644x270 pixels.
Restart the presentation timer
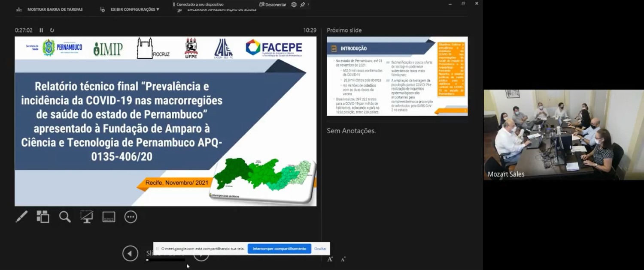52,30
